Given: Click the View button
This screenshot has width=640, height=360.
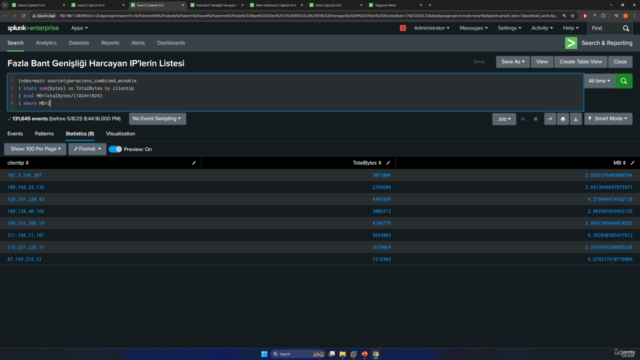Looking at the screenshot, I should point(542,62).
